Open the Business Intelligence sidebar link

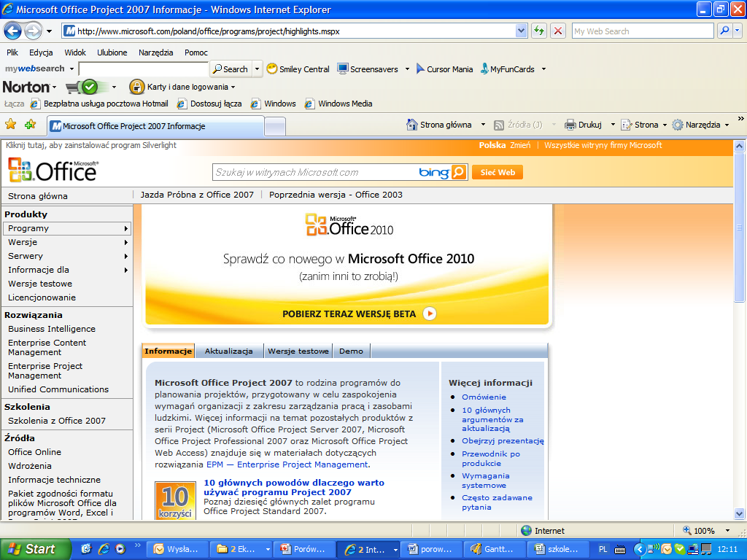[x=52, y=329]
